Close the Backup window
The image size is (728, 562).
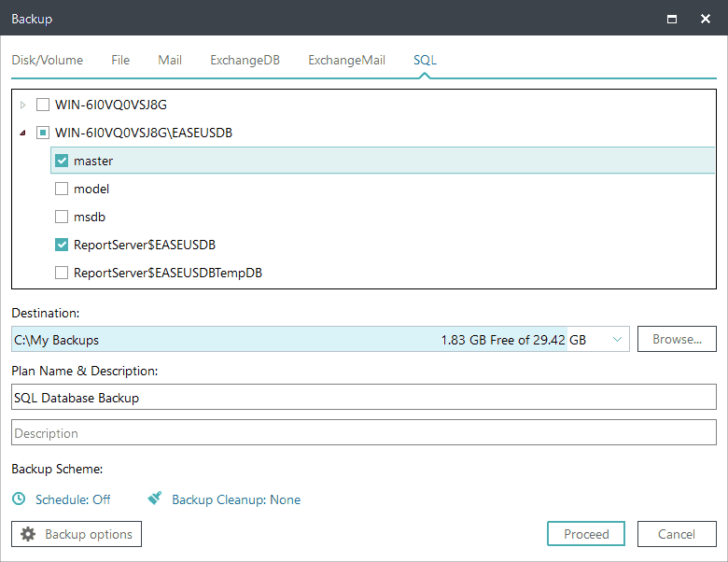tap(705, 19)
